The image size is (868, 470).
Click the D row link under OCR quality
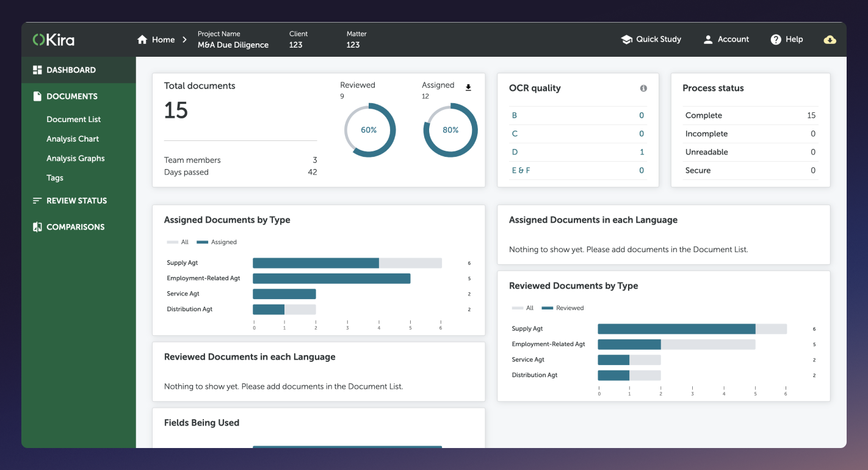coord(515,151)
